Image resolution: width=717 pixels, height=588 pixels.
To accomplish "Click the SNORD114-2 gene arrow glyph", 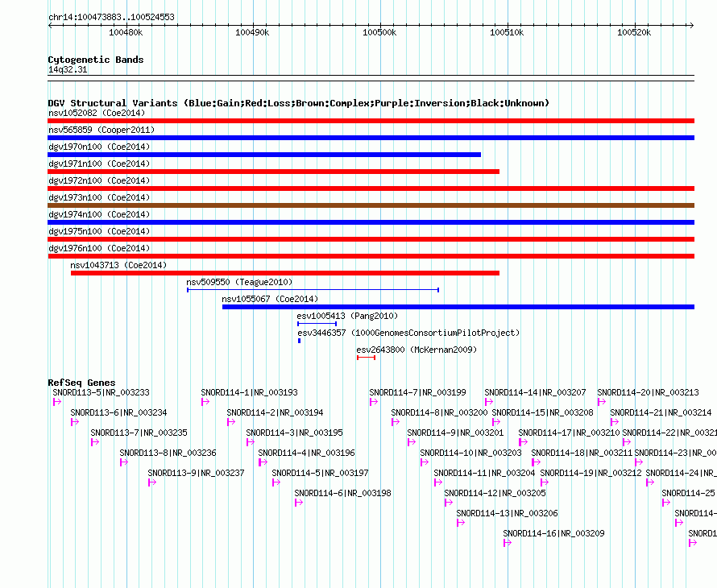I will tap(231, 422).
